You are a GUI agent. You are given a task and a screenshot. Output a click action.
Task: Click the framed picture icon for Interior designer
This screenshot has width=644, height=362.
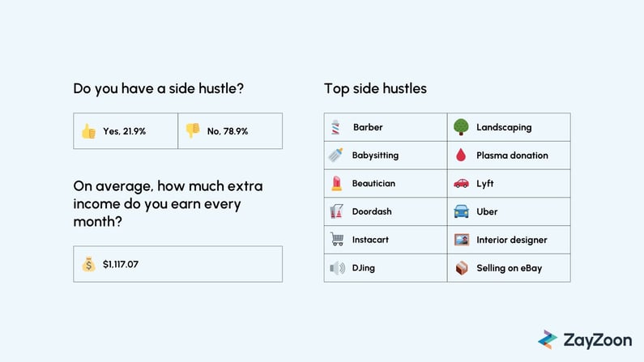462,240
